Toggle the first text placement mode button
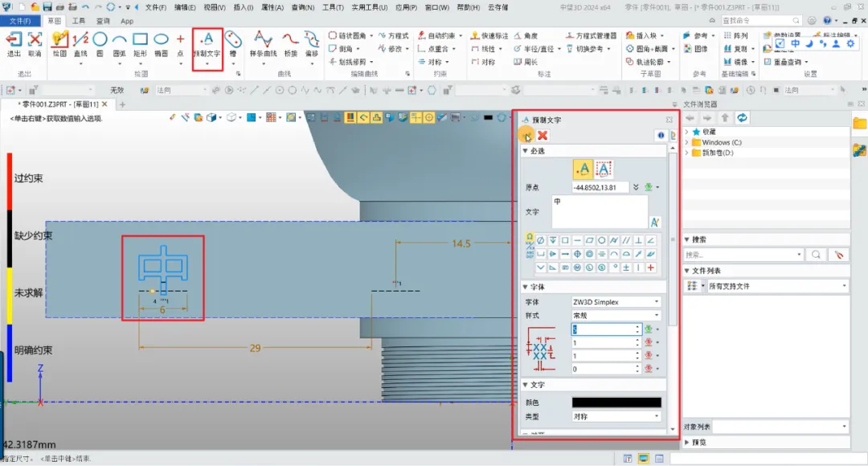Image resolution: width=868 pixels, height=466 pixels. point(583,169)
